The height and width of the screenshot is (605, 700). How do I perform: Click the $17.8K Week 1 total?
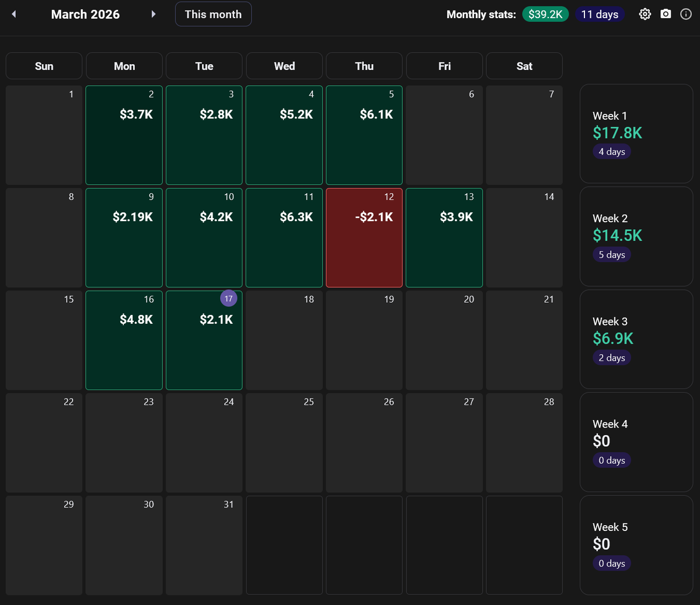[618, 133]
